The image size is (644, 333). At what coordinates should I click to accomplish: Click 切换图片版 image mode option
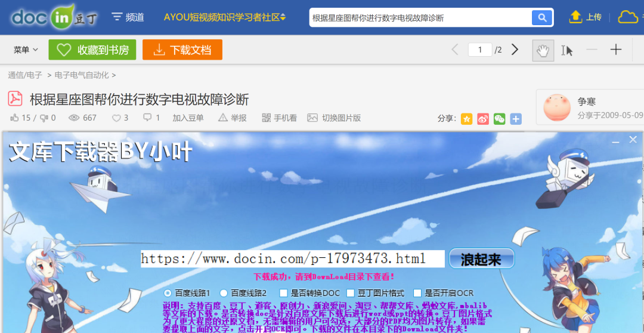click(x=335, y=118)
